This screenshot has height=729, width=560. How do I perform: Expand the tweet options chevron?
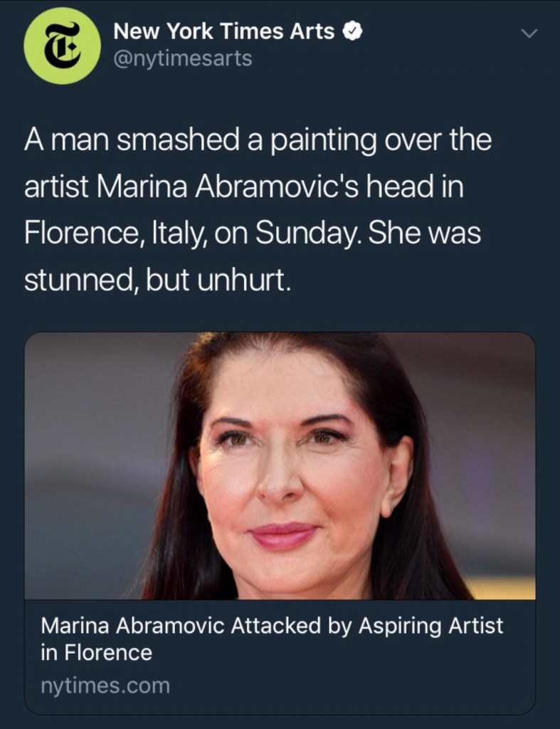tap(528, 33)
